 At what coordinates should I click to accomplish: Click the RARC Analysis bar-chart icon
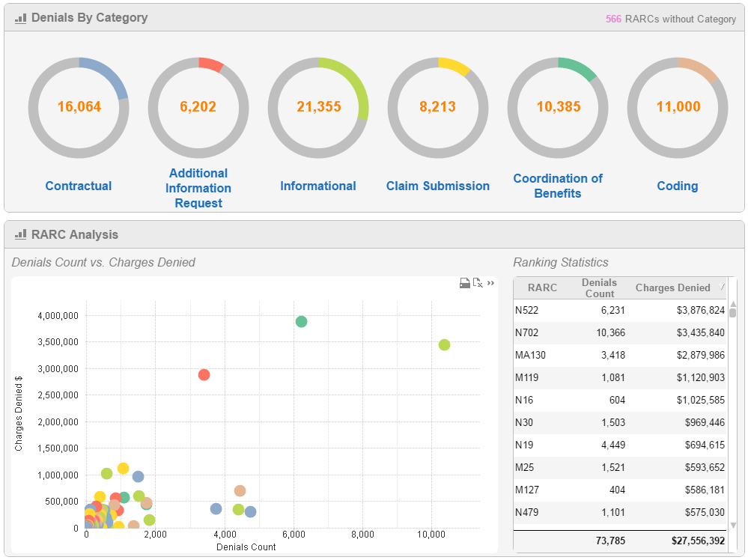20,234
